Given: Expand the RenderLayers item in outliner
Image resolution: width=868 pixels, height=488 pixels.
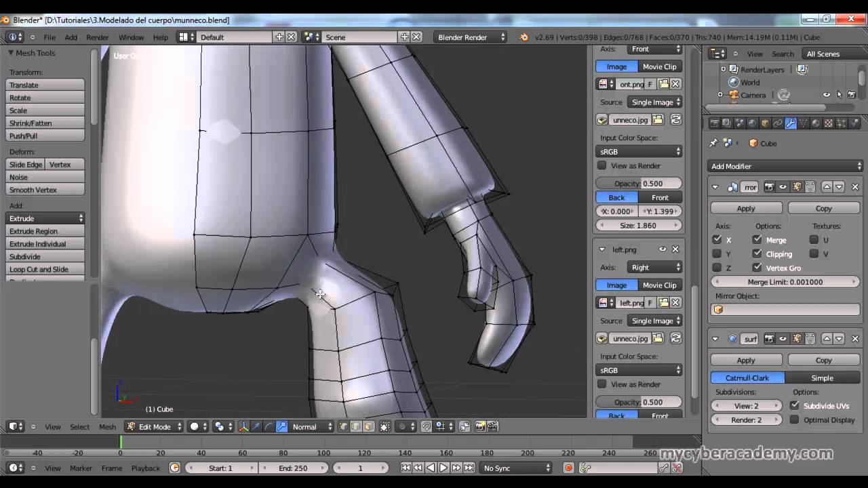Looking at the screenshot, I should point(723,69).
